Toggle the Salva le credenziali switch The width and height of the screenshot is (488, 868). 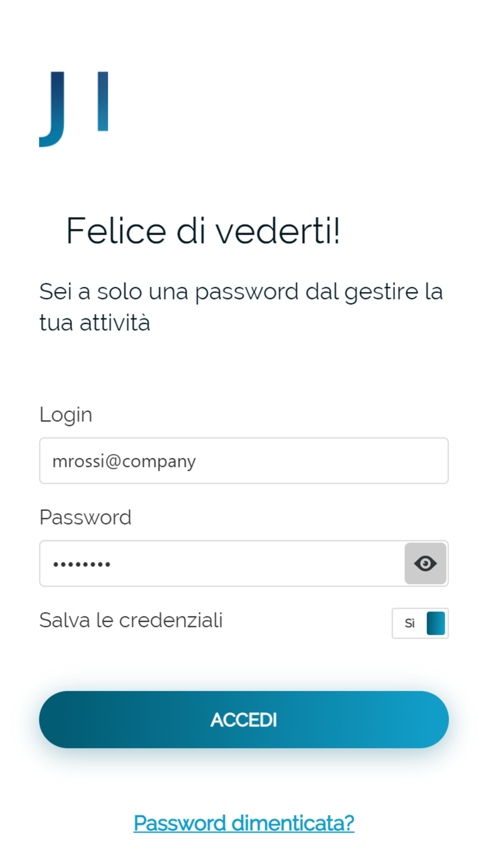click(x=420, y=623)
